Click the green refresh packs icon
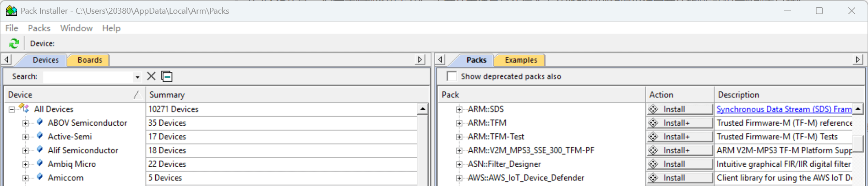 point(14,43)
